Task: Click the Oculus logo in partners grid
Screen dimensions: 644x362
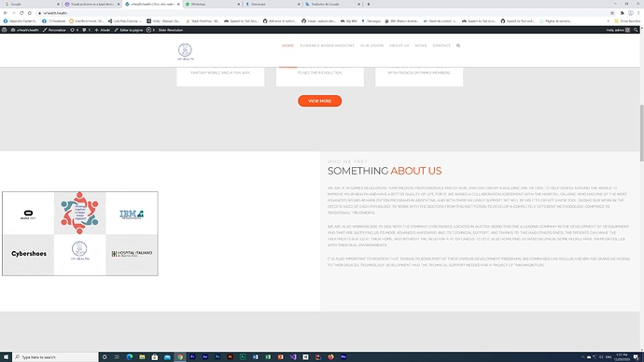Action: [28, 215]
